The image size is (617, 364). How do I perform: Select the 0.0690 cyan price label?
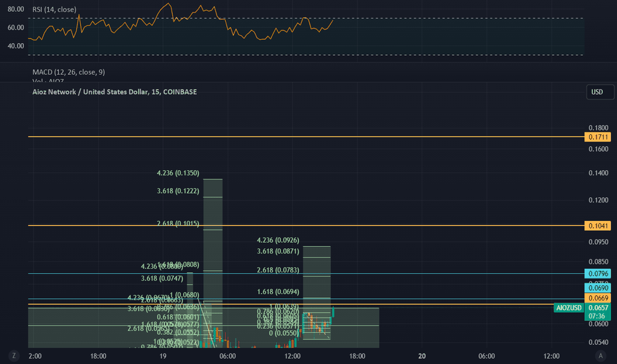[598, 288]
